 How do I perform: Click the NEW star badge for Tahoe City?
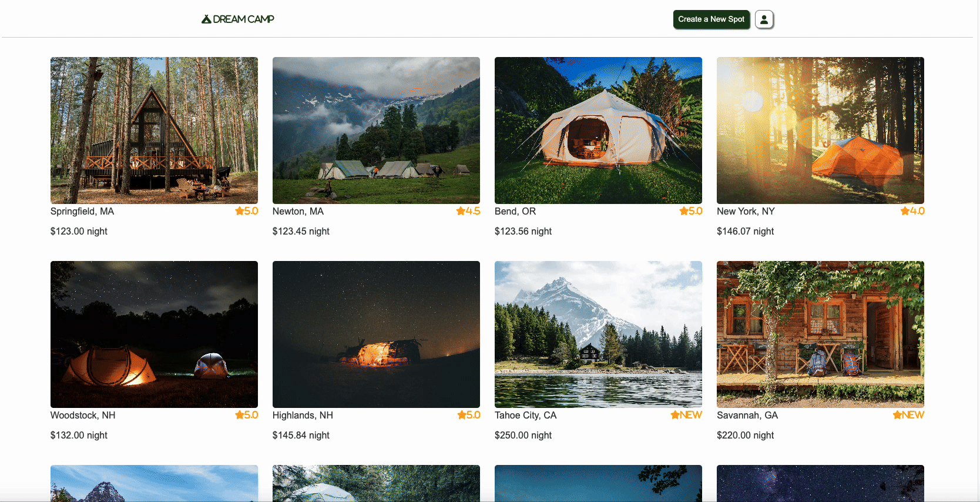click(x=686, y=415)
